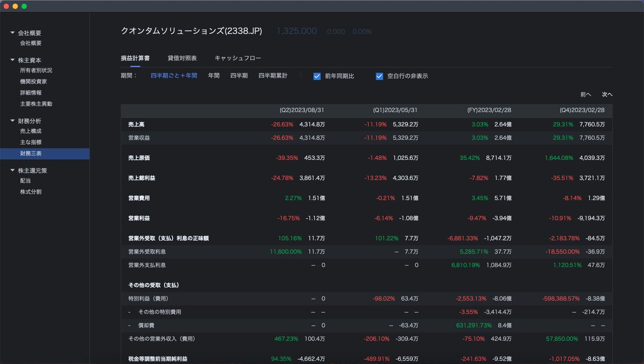The width and height of the screenshot is (644, 364).
Task: Click その他の営業外収入（費用） row label
Action: (x=162, y=339)
